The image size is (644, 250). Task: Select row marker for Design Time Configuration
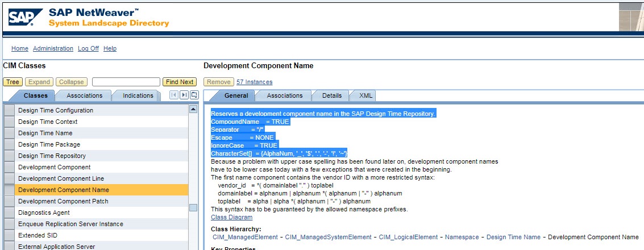click(9, 110)
